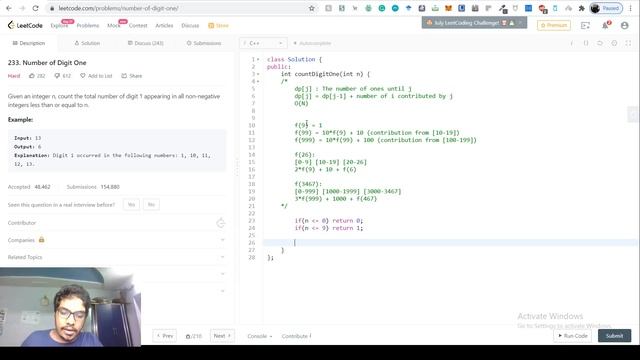Click the Run Code button
Viewport: 640px width, 360px height.
pos(573,336)
